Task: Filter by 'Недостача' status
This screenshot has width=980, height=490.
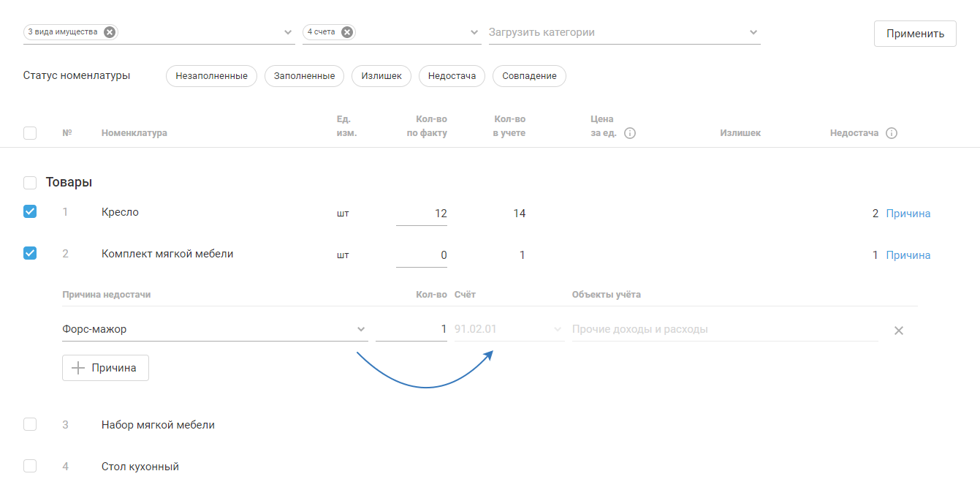Action: (x=452, y=76)
